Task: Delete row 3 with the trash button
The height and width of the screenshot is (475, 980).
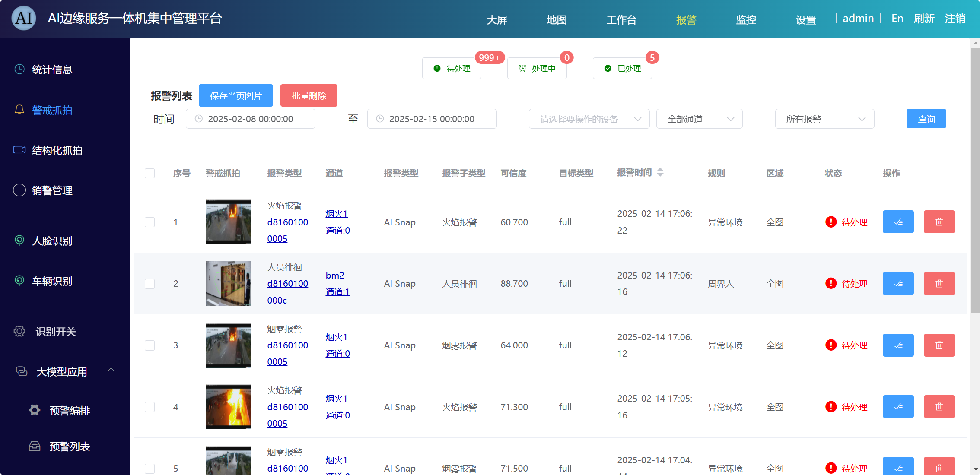Action: coord(939,345)
